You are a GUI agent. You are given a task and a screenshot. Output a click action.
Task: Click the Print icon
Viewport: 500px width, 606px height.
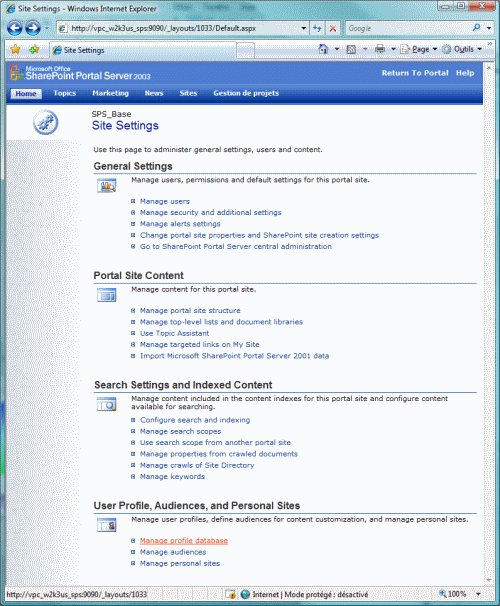(x=380, y=49)
